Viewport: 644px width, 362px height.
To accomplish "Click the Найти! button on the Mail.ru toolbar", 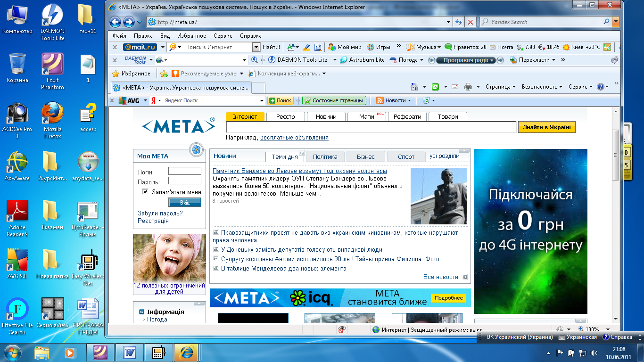I will pos(271,47).
